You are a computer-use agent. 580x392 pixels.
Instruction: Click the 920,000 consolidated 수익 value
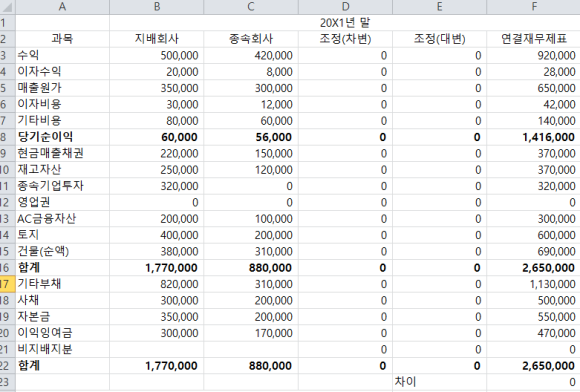pyautogui.click(x=533, y=55)
